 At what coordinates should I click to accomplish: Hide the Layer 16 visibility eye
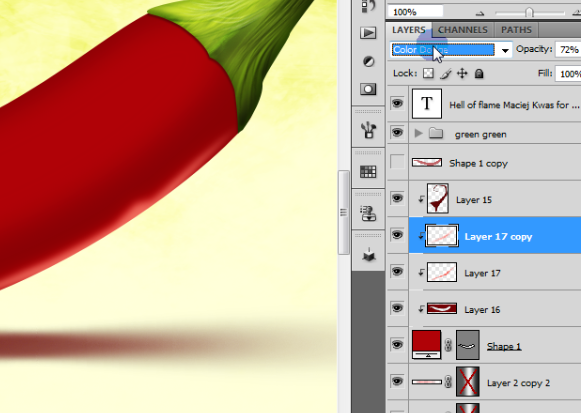pyautogui.click(x=397, y=308)
